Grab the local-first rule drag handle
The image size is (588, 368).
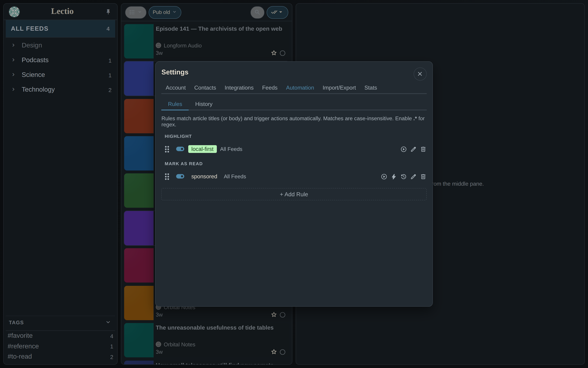coord(167,149)
